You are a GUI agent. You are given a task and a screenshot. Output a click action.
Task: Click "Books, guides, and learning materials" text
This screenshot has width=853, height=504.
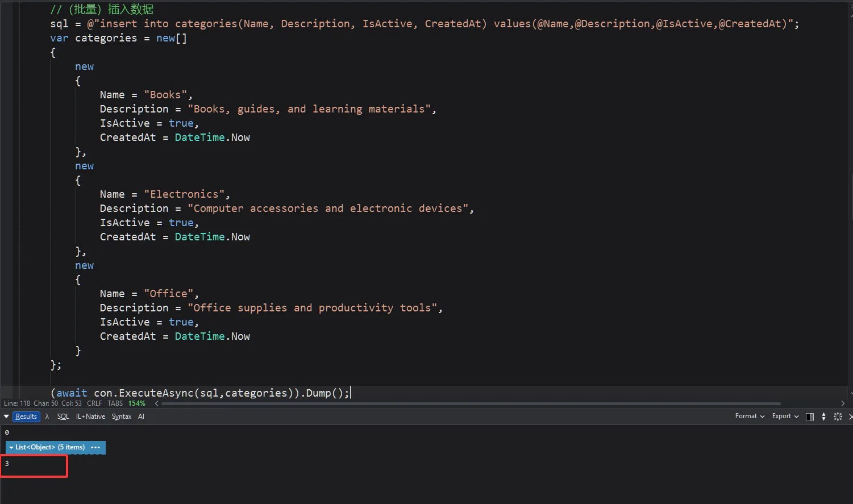pos(309,109)
